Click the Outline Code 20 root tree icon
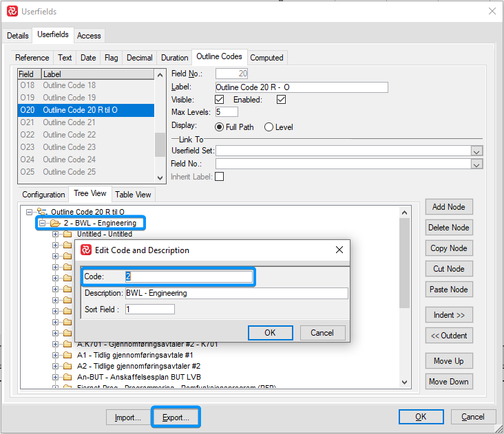The width and height of the screenshot is (504, 434). click(41, 212)
